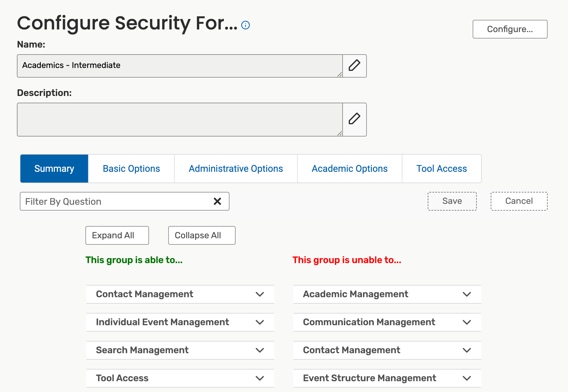
Task: Expand Individual Event Management section
Action: 180,322
